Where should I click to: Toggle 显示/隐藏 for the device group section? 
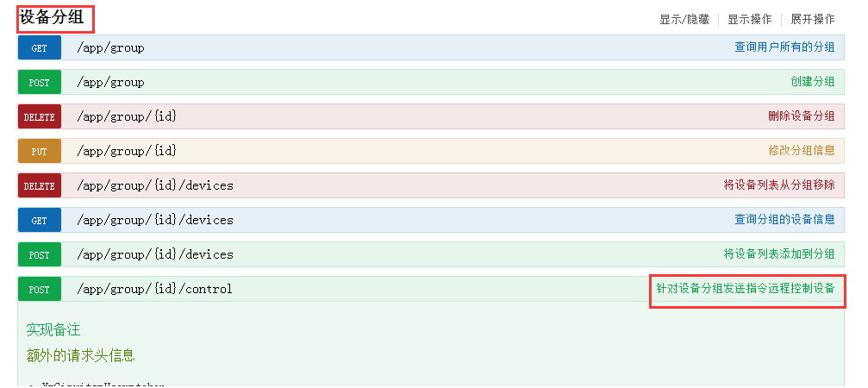coord(684,19)
